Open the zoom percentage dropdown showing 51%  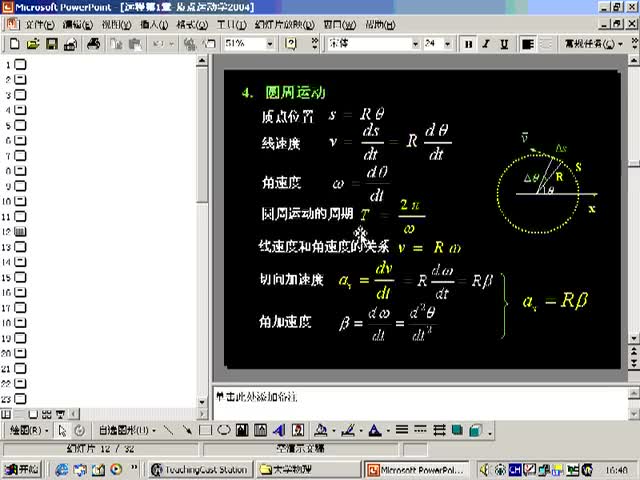point(270,44)
